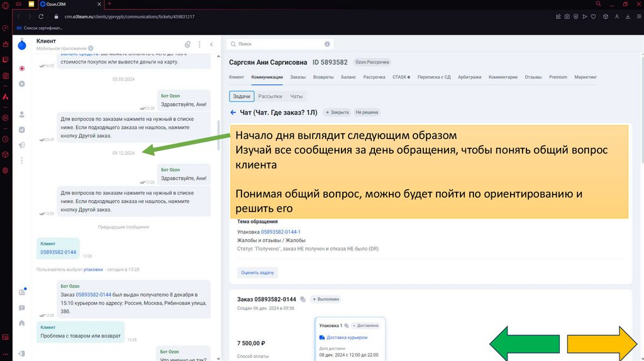This screenshot has height=361, width=644.
Task: Click the grey play circle icon in CRM sidebar
Action: (x=22, y=84)
